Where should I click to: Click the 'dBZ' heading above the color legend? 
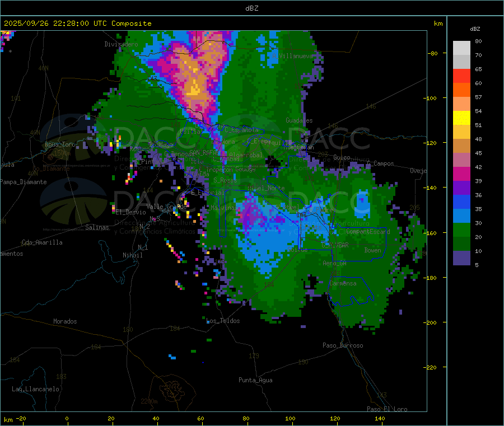[x=475, y=29]
